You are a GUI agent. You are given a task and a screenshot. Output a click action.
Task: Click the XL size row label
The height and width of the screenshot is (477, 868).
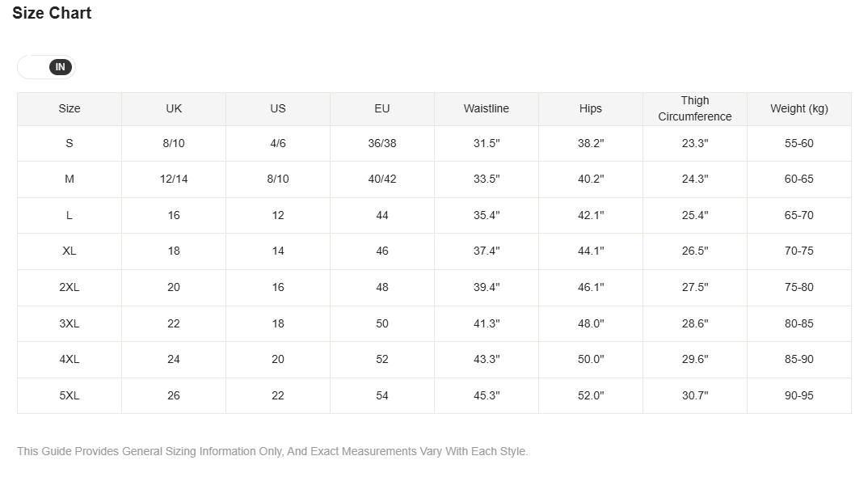tap(70, 251)
